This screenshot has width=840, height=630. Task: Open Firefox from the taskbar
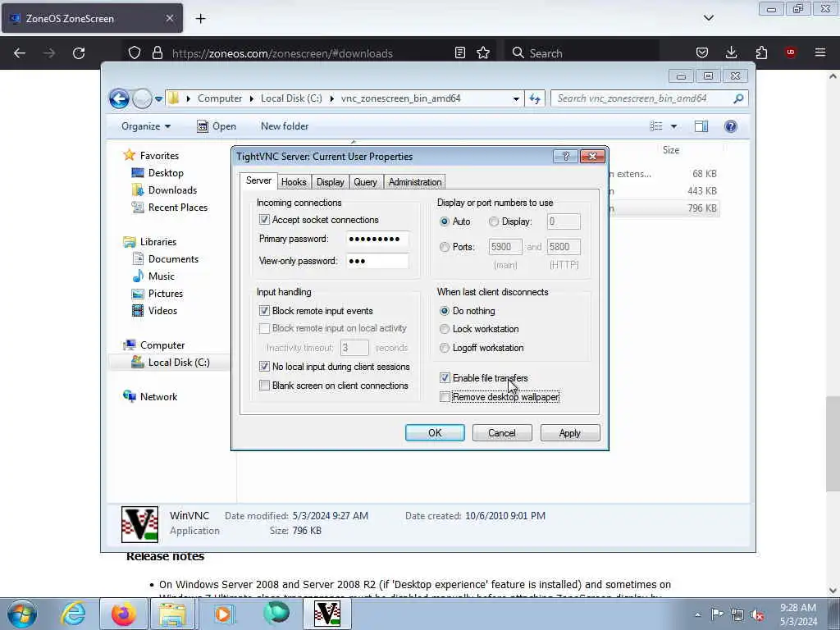[x=123, y=614]
